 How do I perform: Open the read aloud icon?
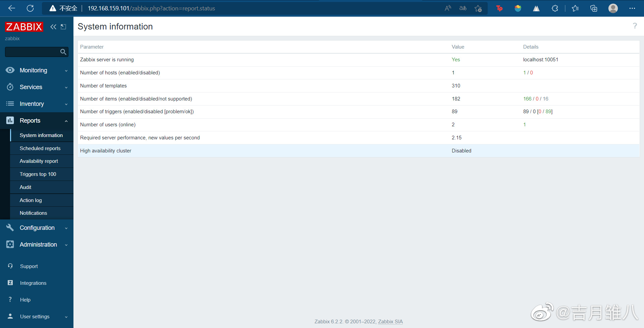[448, 8]
